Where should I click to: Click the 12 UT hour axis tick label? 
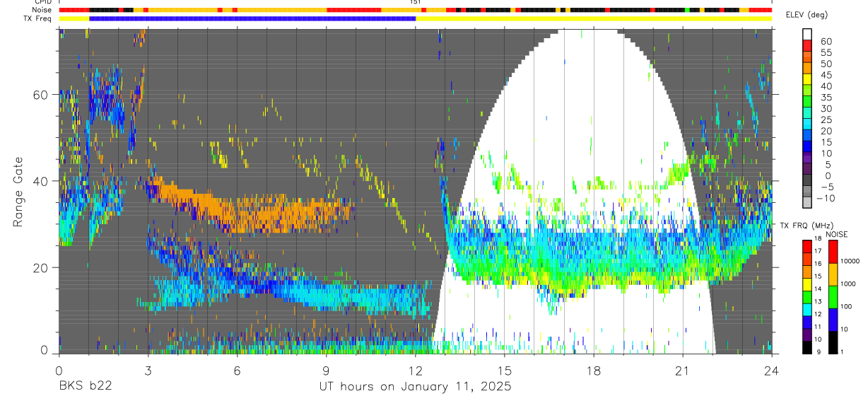point(415,370)
